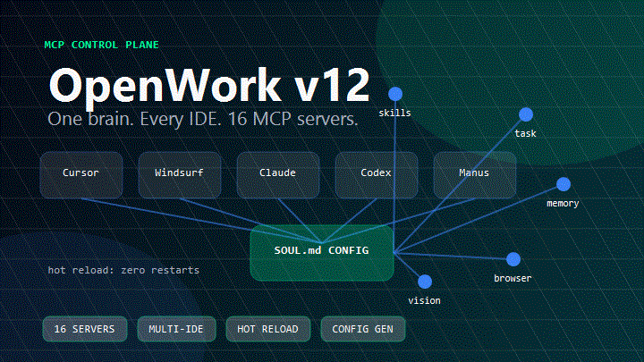The height and width of the screenshot is (362, 644).
Task: Select the memory server node dot
Action: [563, 184]
